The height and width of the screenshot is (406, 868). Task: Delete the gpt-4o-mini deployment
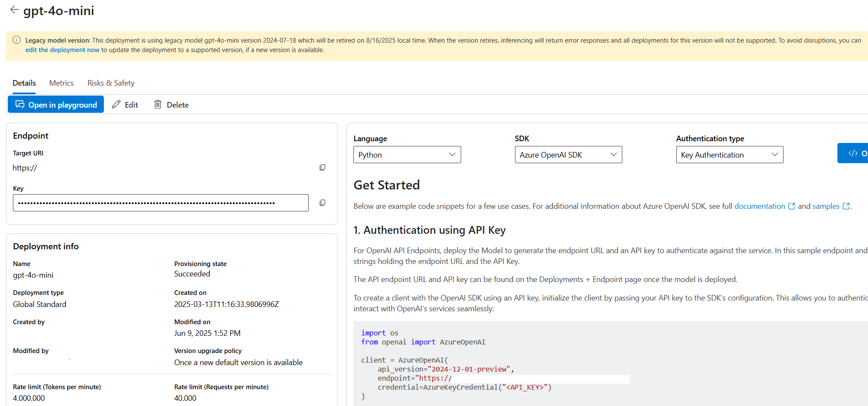pos(172,105)
